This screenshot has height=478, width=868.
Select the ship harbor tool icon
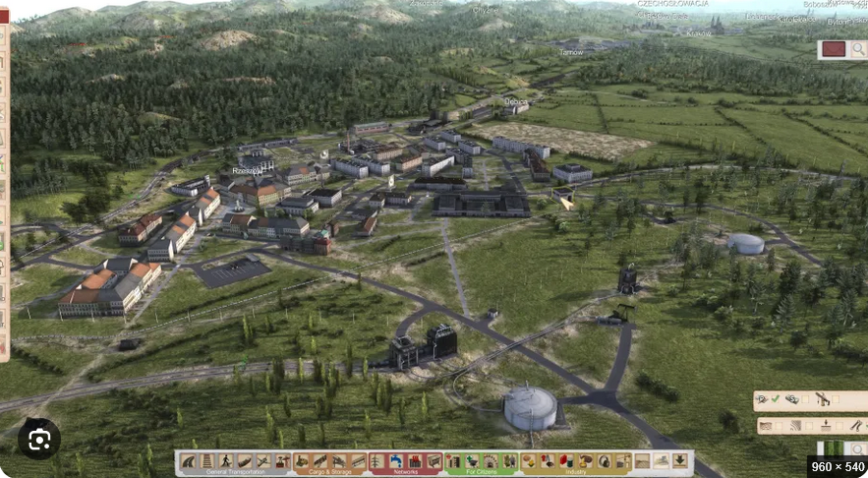(x=245, y=461)
